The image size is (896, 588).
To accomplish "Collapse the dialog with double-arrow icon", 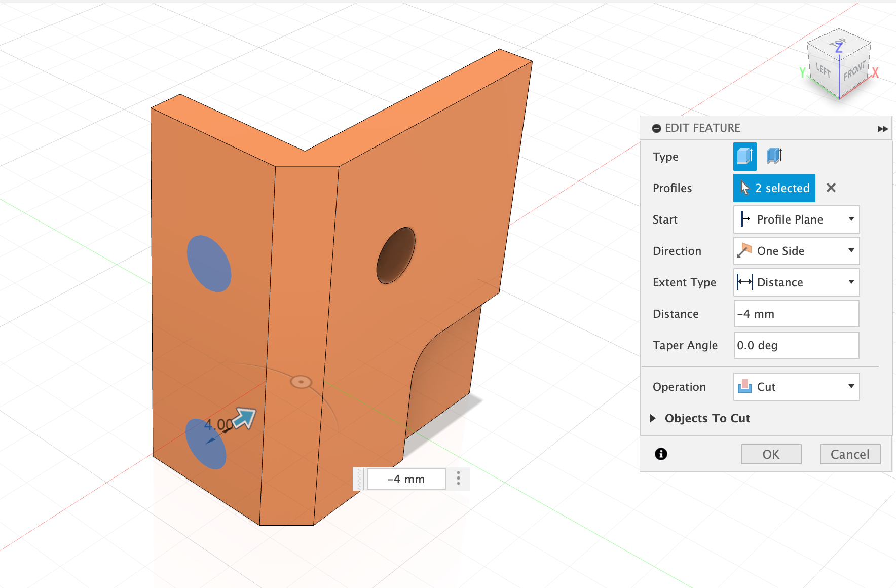I will [882, 129].
